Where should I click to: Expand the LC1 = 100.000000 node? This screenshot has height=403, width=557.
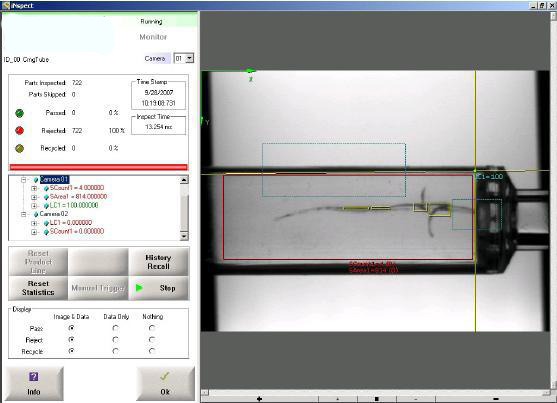pyautogui.click(x=34, y=206)
